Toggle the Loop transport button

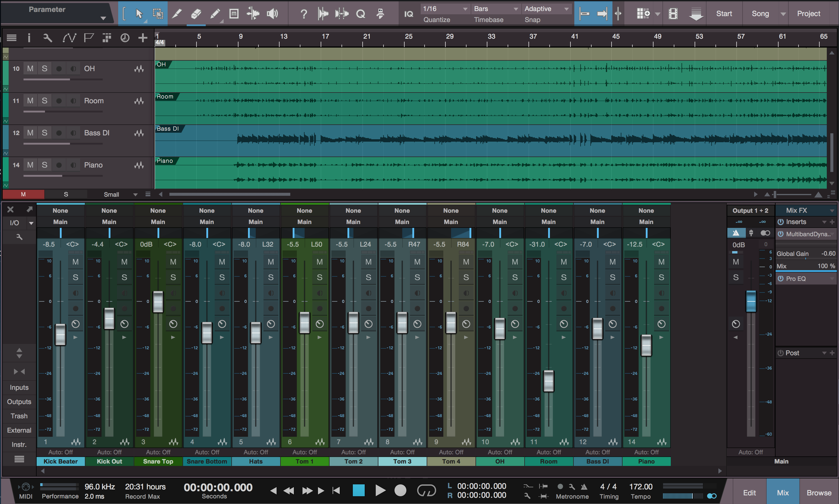(x=426, y=490)
